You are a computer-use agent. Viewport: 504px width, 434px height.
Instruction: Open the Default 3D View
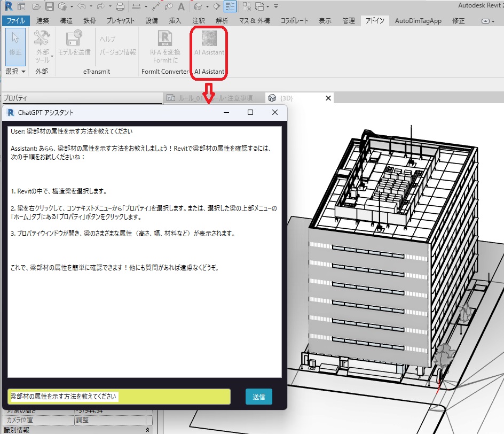(198, 6)
